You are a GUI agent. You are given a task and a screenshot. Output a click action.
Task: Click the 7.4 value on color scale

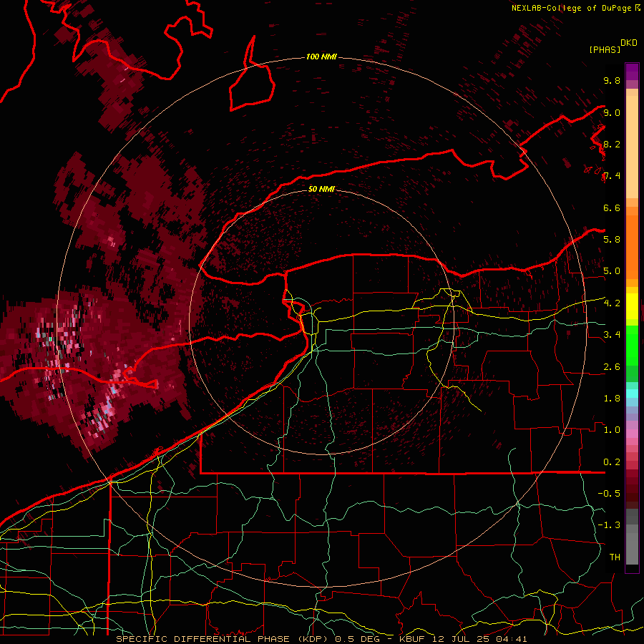[x=612, y=176]
